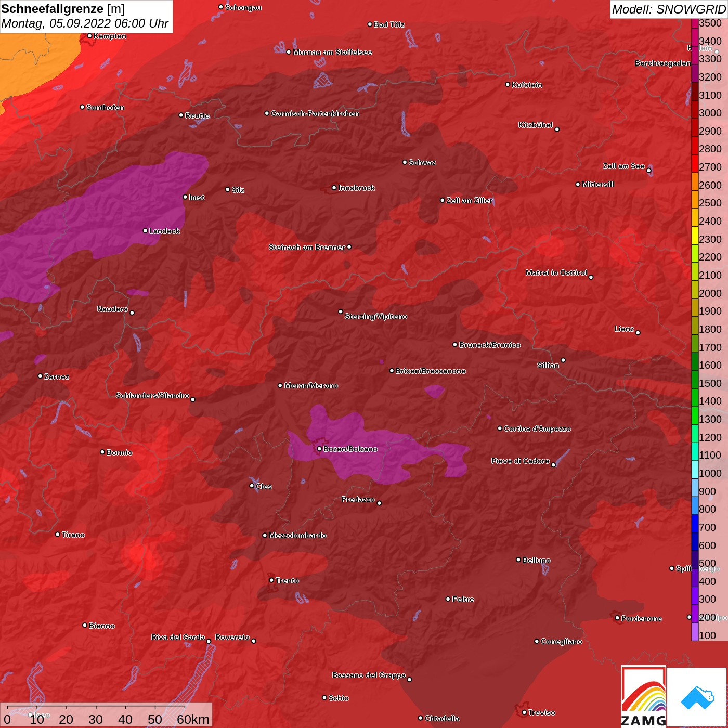Click the 60km scale bar label
Screen dimensions: 728x728
(193, 719)
